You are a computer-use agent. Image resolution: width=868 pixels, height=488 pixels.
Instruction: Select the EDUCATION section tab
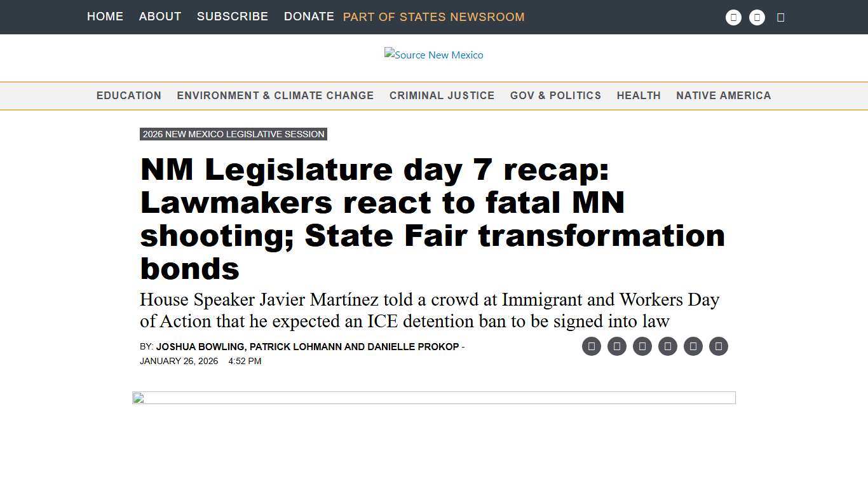coord(128,95)
